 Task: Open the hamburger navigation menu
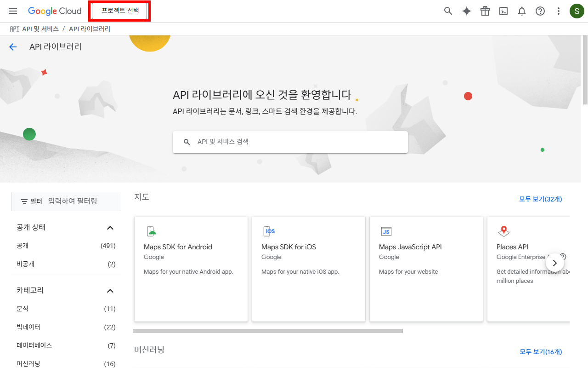point(13,11)
